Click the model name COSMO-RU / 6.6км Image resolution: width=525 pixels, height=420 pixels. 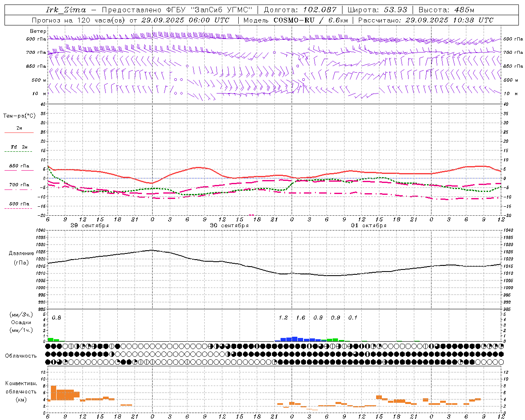pos(310,20)
